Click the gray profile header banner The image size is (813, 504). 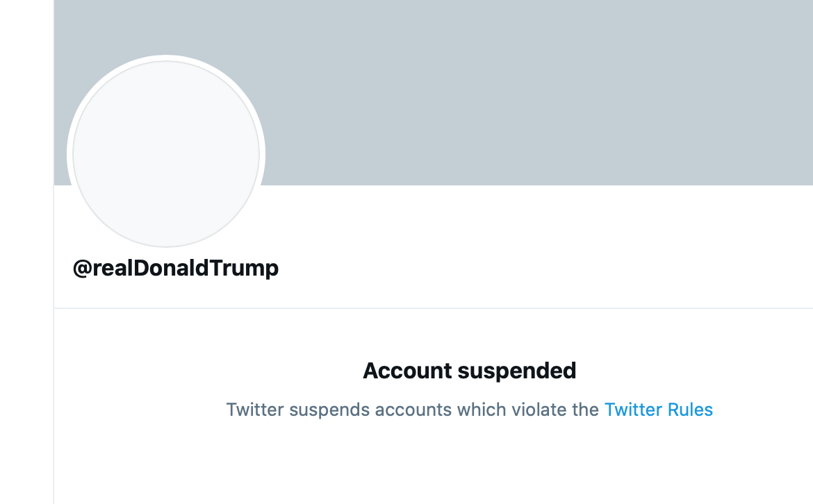[486, 90]
